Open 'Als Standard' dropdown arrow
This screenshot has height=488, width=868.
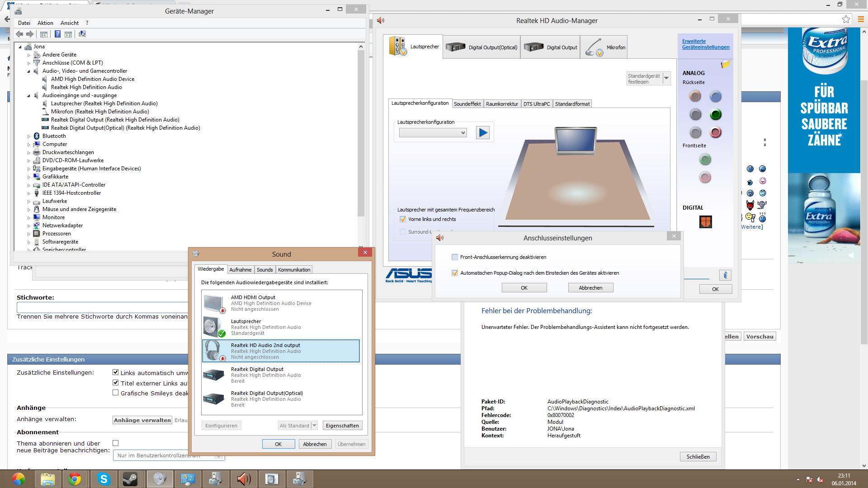click(314, 426)
